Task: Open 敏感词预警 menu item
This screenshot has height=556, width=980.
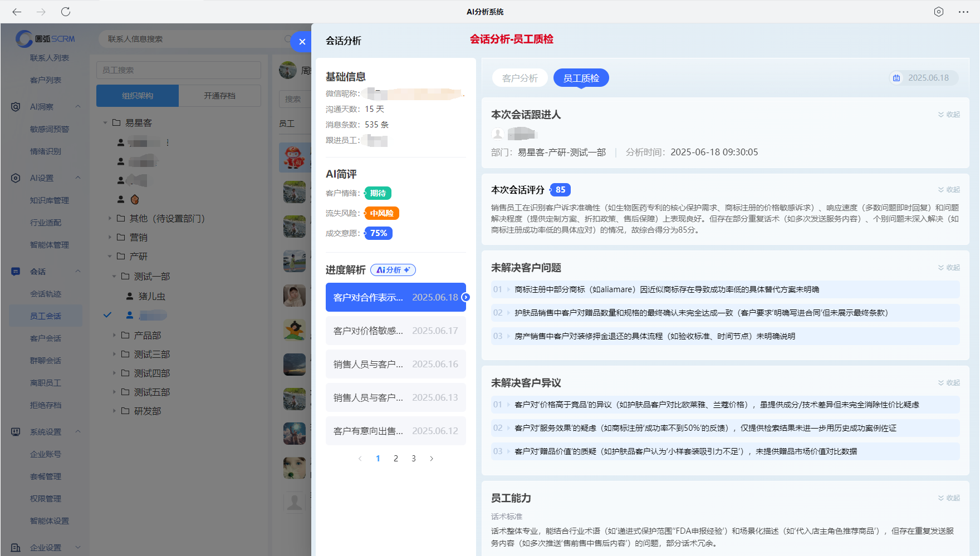Action: click(50, 129)
